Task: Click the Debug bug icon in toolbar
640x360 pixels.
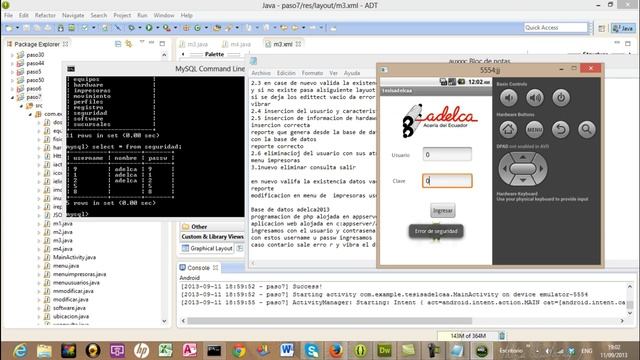Action: 131,28
